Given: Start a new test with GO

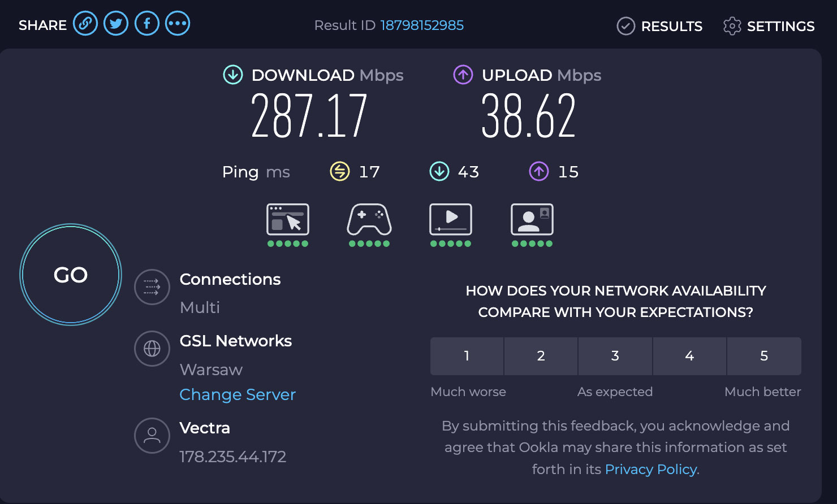Looking at the screenshot, I should [70, 275].
